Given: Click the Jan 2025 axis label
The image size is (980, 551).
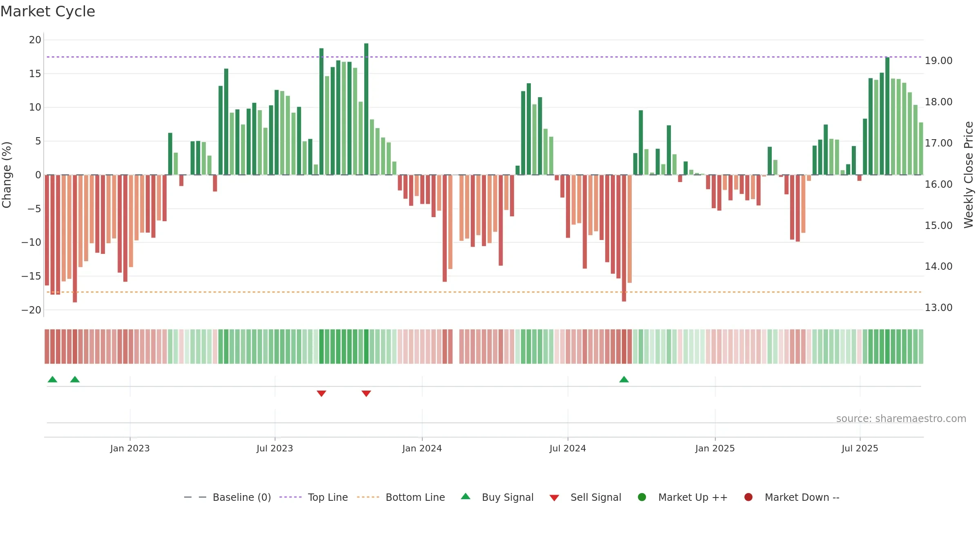Looking at the screenshot, I should click(x=715, y=449).
